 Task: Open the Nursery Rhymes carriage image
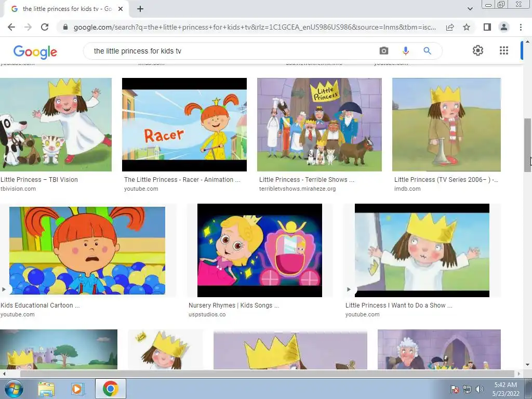[x=260, y=250]
